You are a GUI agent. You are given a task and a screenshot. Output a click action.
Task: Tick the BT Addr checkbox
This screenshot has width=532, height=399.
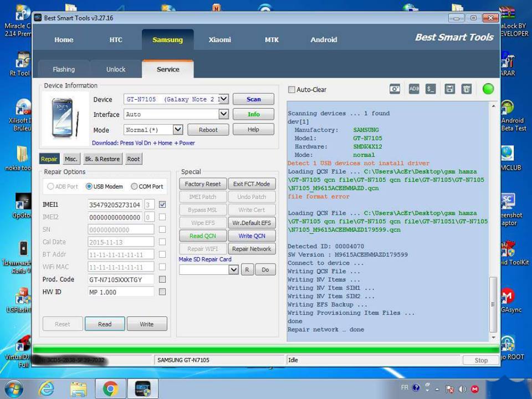(162, 254)
